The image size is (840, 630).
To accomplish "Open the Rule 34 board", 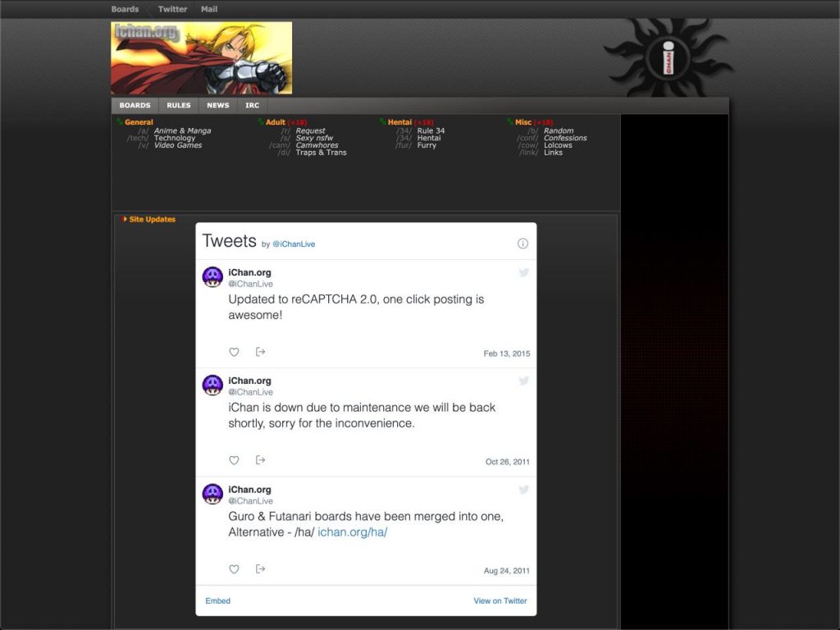I will [x=431, y=130].
